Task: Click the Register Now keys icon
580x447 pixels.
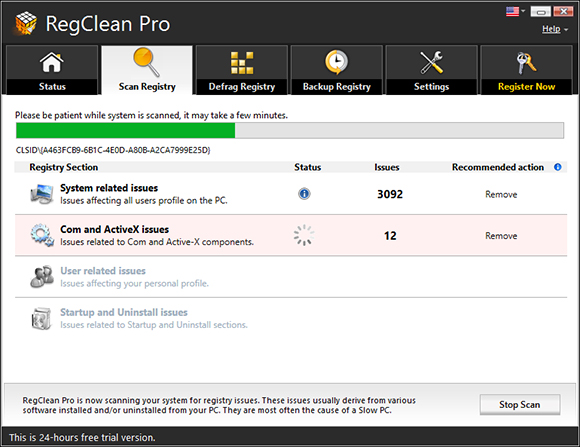Action: click(526, 63)
